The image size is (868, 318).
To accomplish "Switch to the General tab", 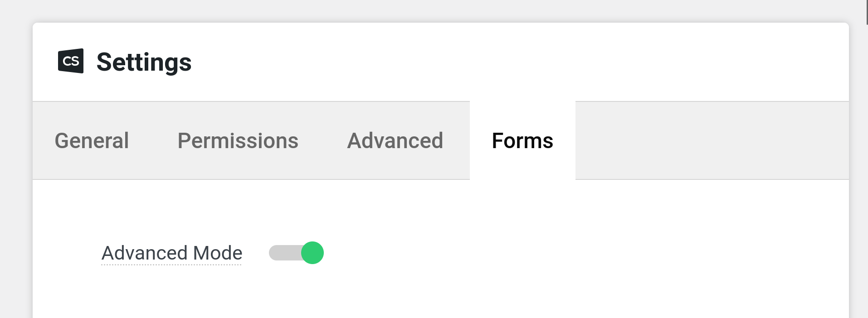I will pyautogui.click(x=91, y=141).
